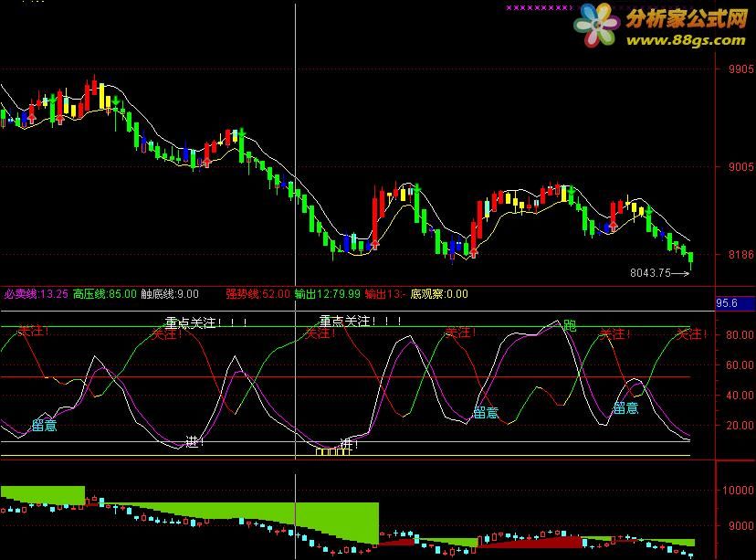Click the 9005 price axis label
The image size is (756, 560).
click(741, 167)
